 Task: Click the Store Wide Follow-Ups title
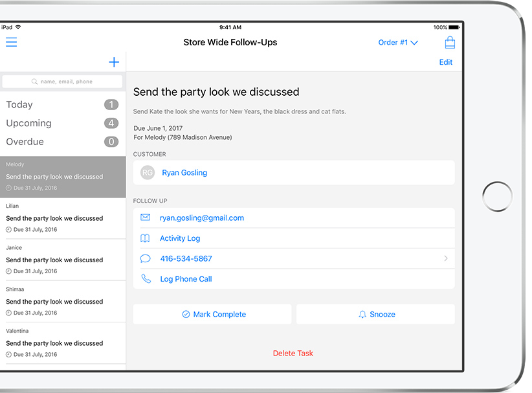click(x=230, y=43)
